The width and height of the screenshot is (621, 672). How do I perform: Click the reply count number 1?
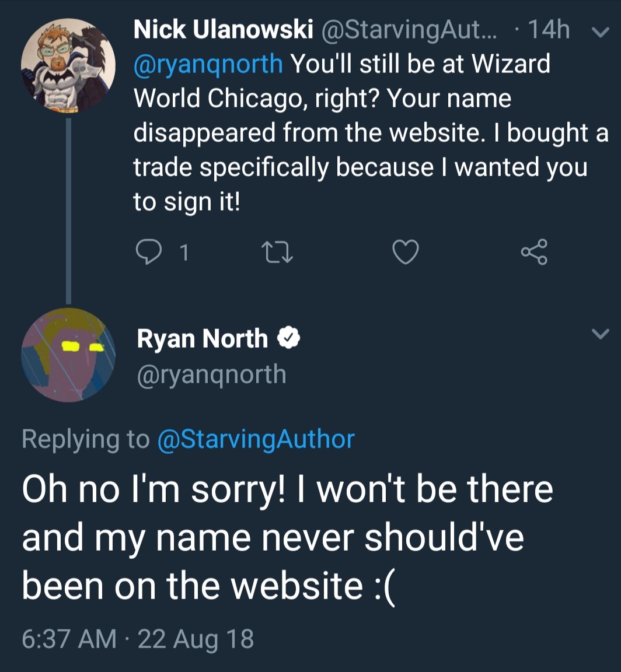184,253
